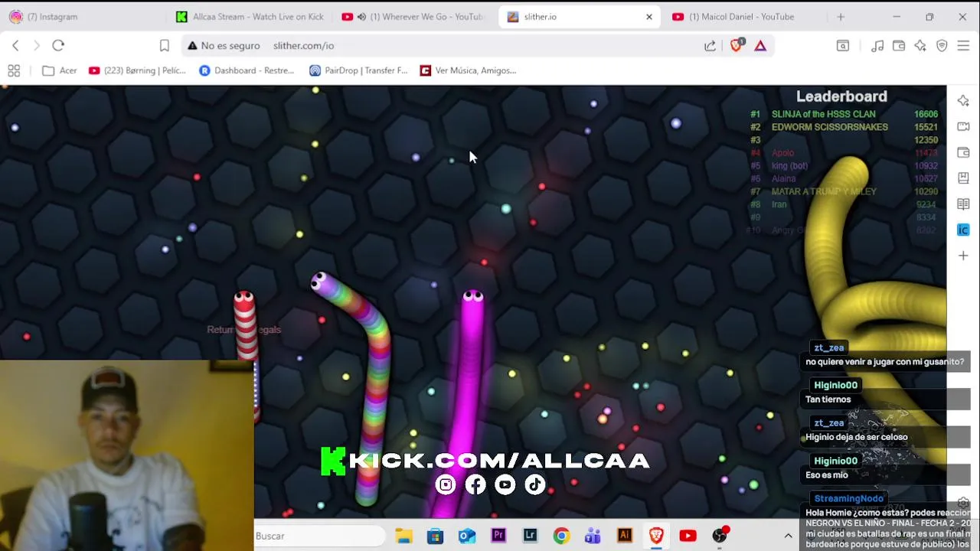The width and height of the screenshot is (980, 551).
Task: Open Leo AI sparkle icon in toolbar
Action: coord(920,46)
